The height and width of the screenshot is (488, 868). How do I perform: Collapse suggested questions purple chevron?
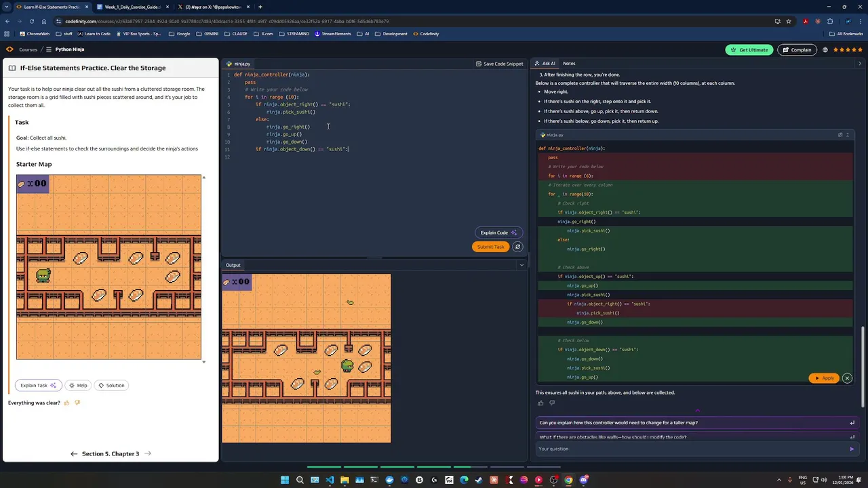tap(697, 411)
